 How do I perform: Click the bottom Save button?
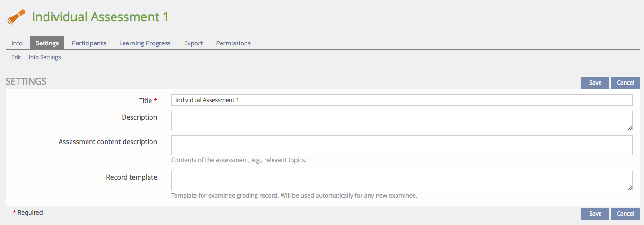click(595, 214)
